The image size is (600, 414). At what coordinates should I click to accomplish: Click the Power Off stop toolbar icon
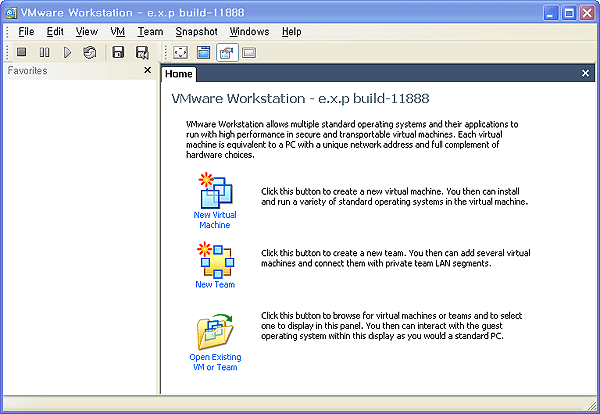(21, 52)
